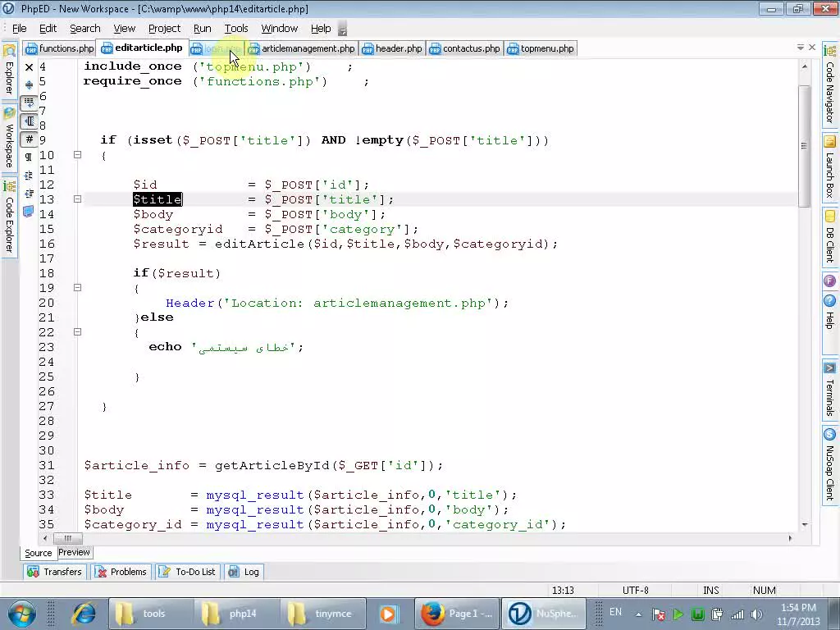
Task: Switch to the functions.php tab
Action: (59, 48)
